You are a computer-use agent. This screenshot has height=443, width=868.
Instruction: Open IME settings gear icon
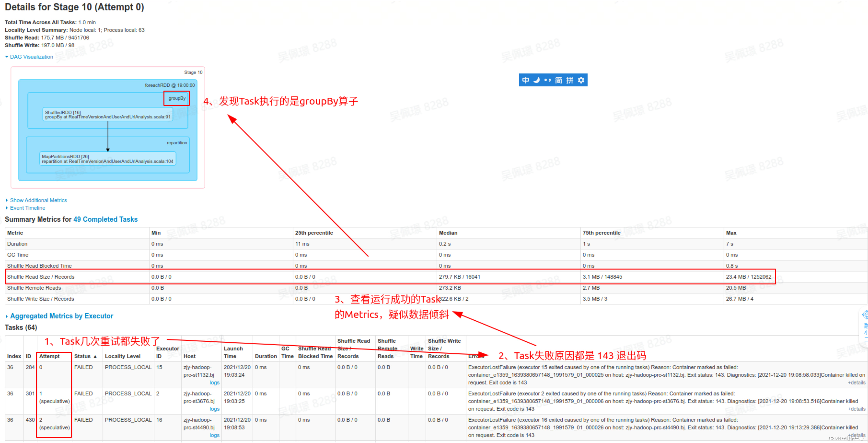pos(581,80)
